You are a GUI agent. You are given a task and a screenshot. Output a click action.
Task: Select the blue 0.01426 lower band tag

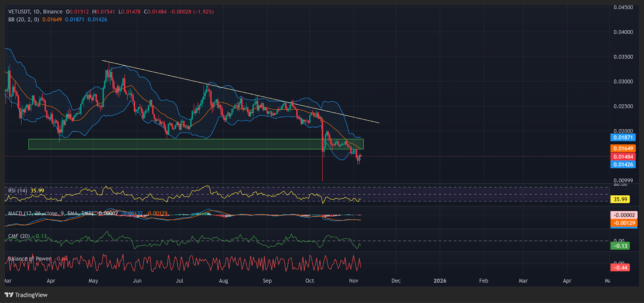[623, 164]
